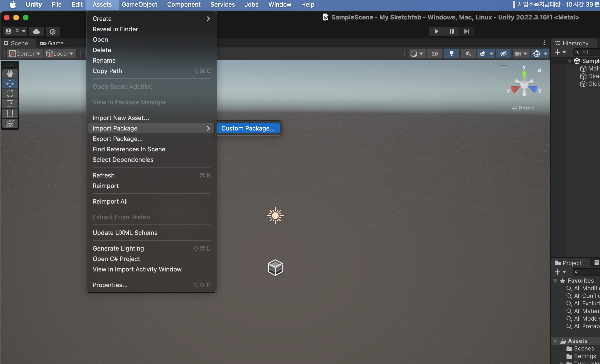The width and height of the screenshot is (600, 364).
Task: Select the Rotate tool
Action: 10,94
